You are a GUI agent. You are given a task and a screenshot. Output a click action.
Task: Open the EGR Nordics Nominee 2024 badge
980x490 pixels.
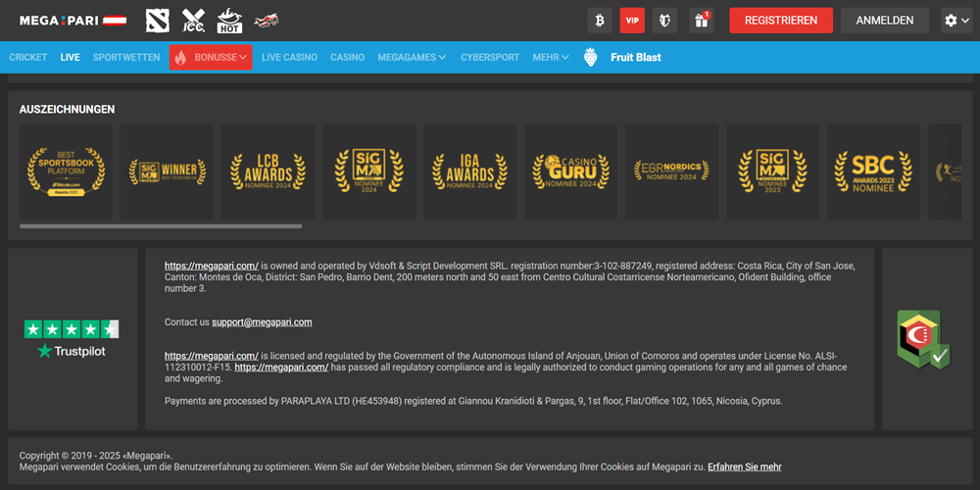(672, 171)
